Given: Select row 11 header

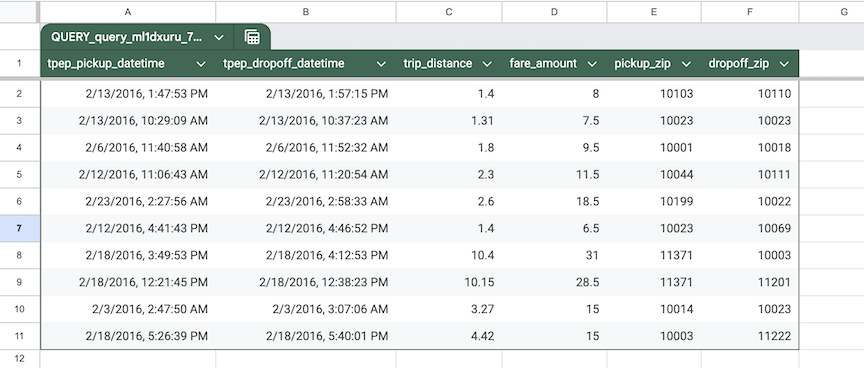Looking at the screenshot, I should 19,336.
